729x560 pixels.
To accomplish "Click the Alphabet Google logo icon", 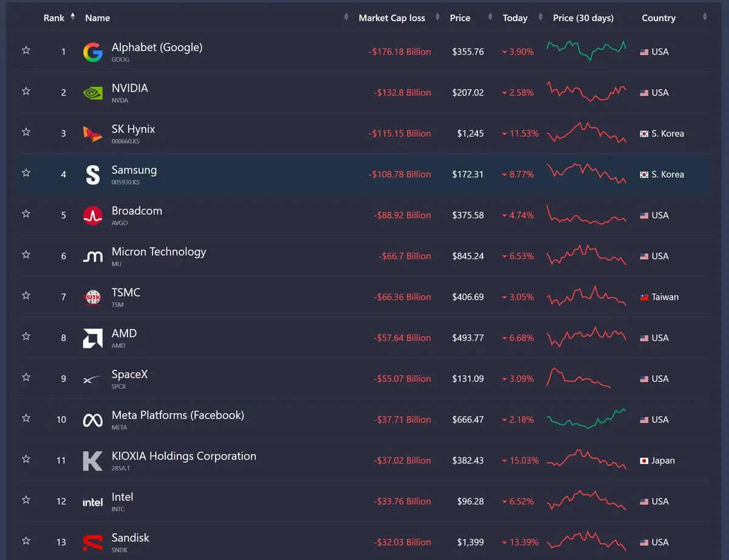I will coord(93,52).
